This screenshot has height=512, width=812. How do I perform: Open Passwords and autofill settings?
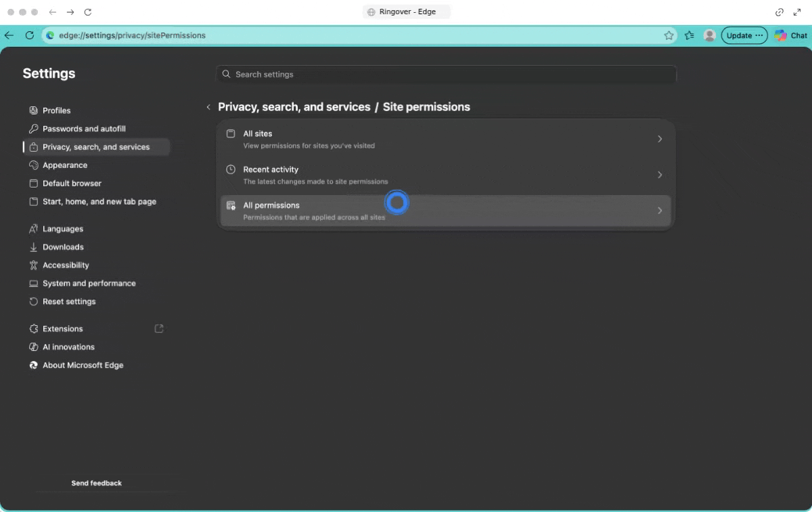coord(84,129)
